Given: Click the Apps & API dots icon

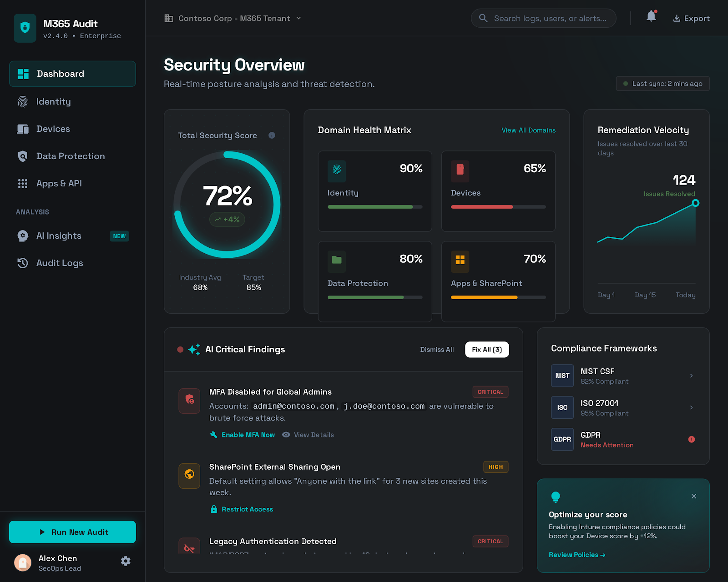Looking at the screenshot, I should tap(23, 183).
